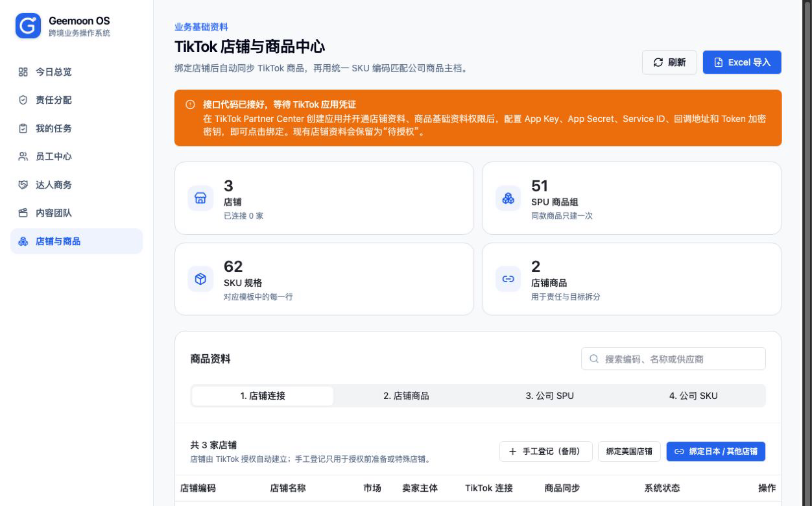Click the 手工登记（备用） button
Image resolution: width=812 pixels, height=506 pixels.
[546, 452]
